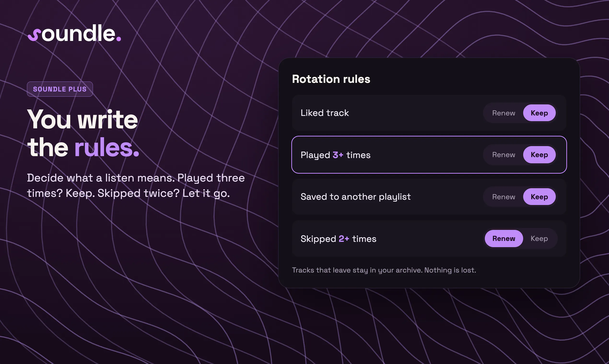Click the 2+ skip count value
The image size is (609, 364).
pos(344,239)
